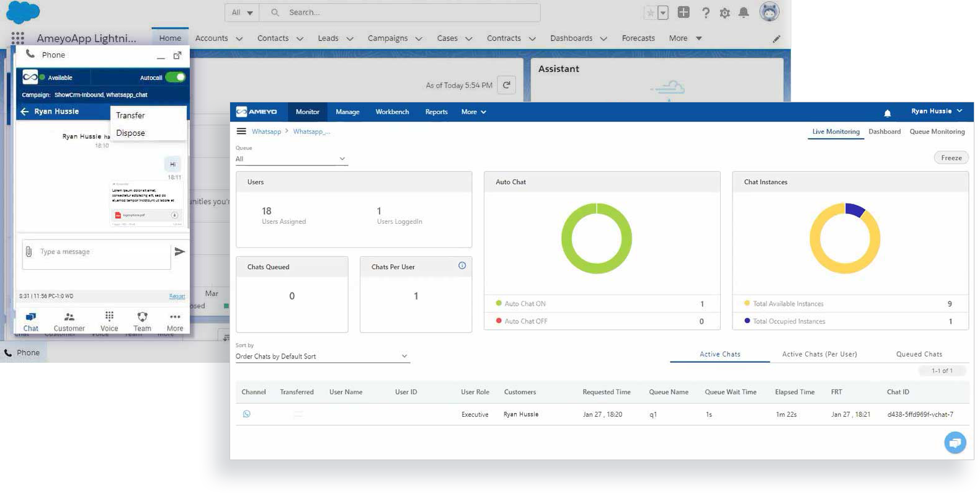
Task: Open the floating chat bubble button
Action: point(955,443)
